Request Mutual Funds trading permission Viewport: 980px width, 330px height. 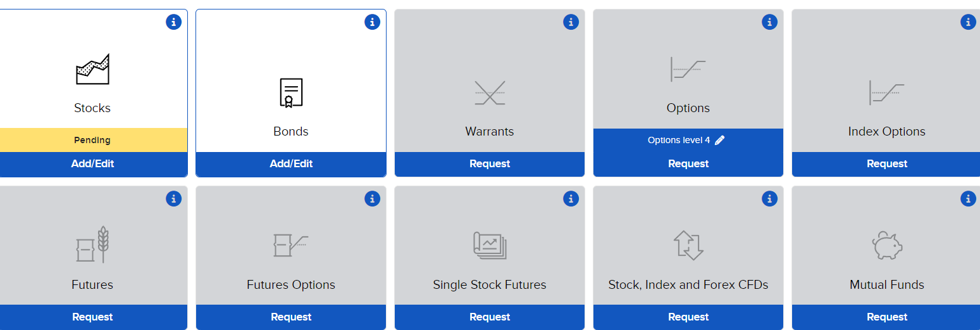(887, 317)
